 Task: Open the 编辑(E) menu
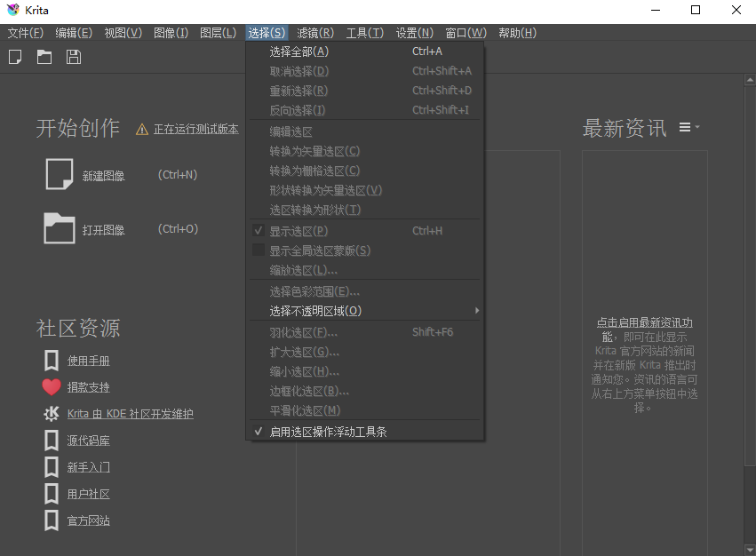pyautogui.click(x=74, y=33)
